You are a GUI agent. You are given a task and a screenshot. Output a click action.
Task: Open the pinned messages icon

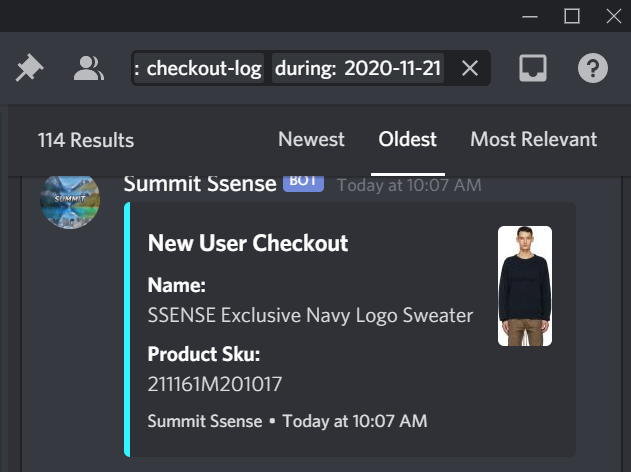click(29, 68)
